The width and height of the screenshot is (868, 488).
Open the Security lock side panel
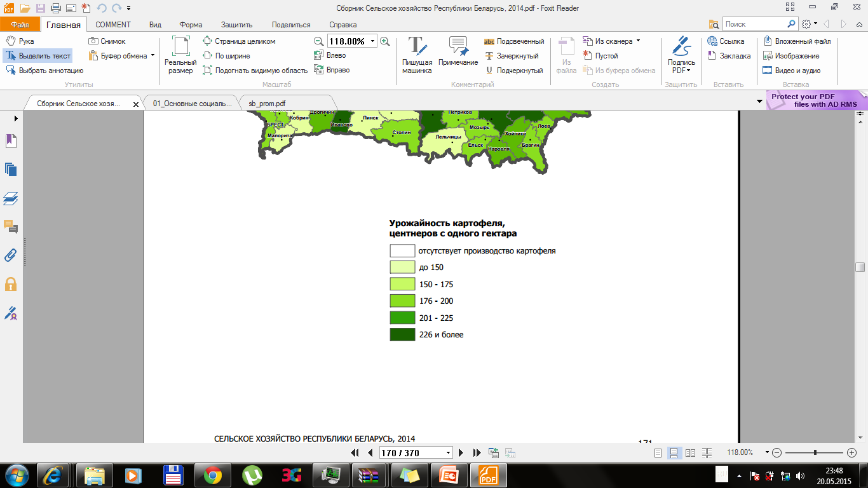coord(11,284)
